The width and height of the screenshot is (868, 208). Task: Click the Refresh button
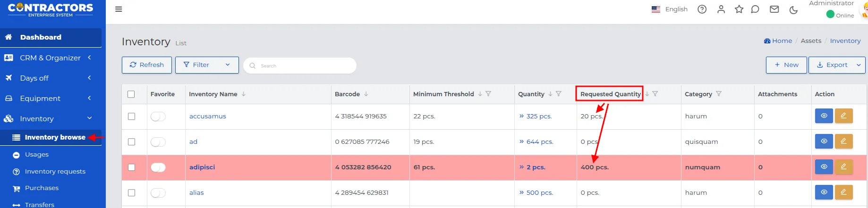[x=147, y=65]
